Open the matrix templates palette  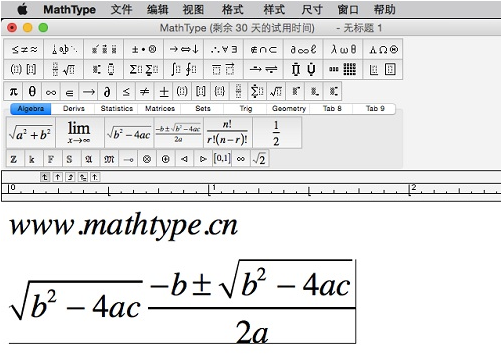[x=343, y=70]
